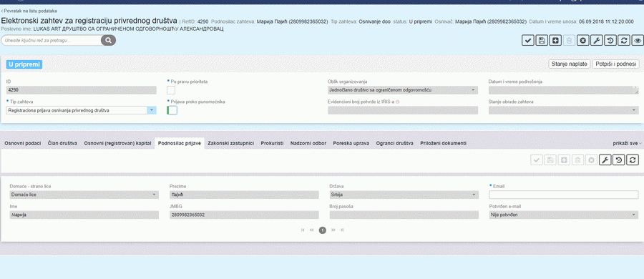Click the floppy disk save icon in top toolbar
This screenshot has width=644, height=279.
[x=542, y=40]
